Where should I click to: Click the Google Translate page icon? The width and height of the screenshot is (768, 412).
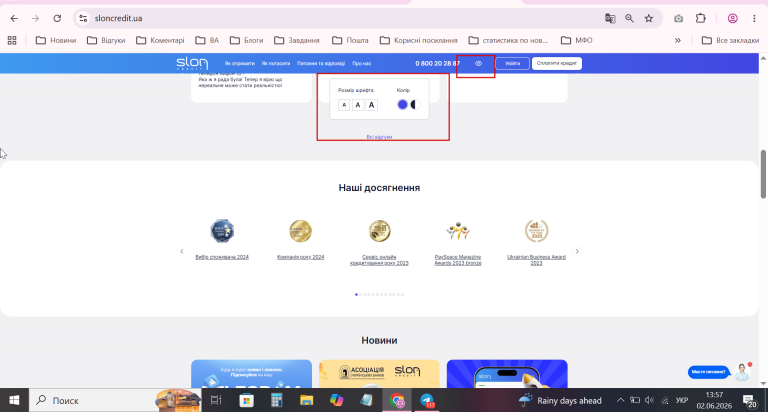pos(610,19)
